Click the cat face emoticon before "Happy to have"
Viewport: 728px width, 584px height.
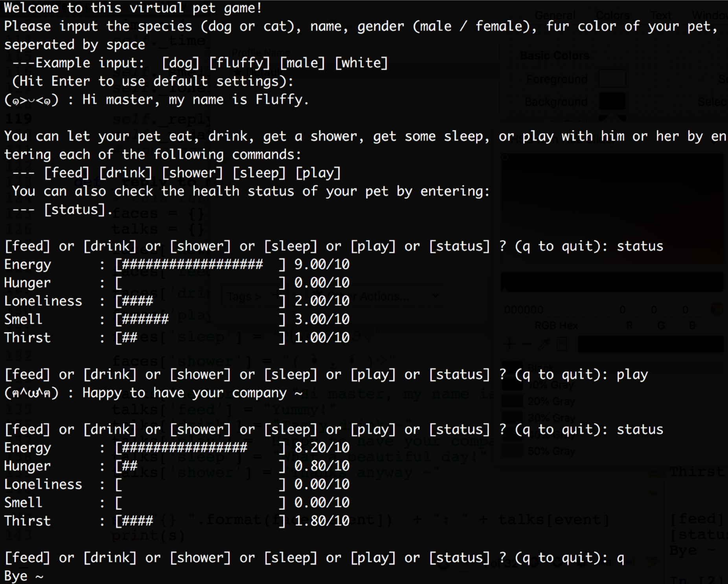(x=31, y=393)
